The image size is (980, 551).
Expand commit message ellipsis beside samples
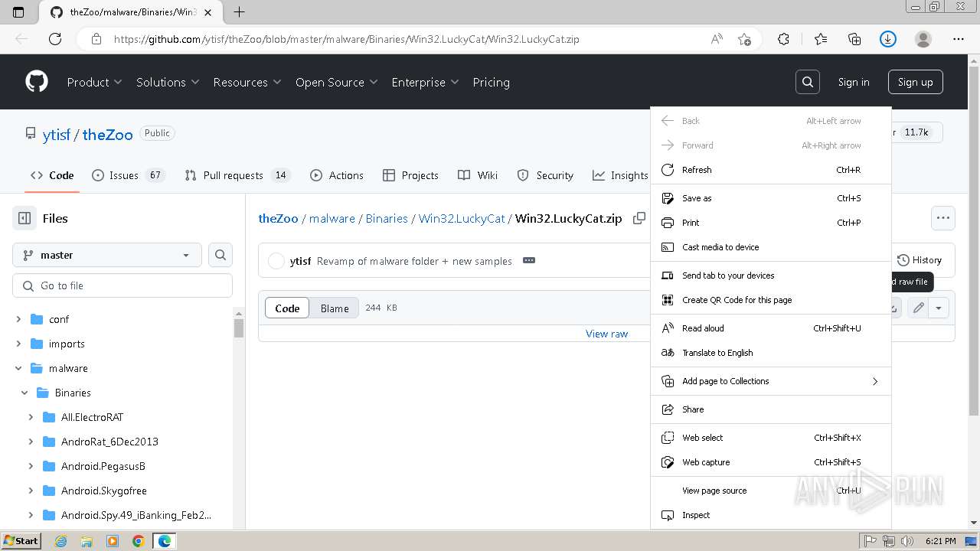(529, 260)
